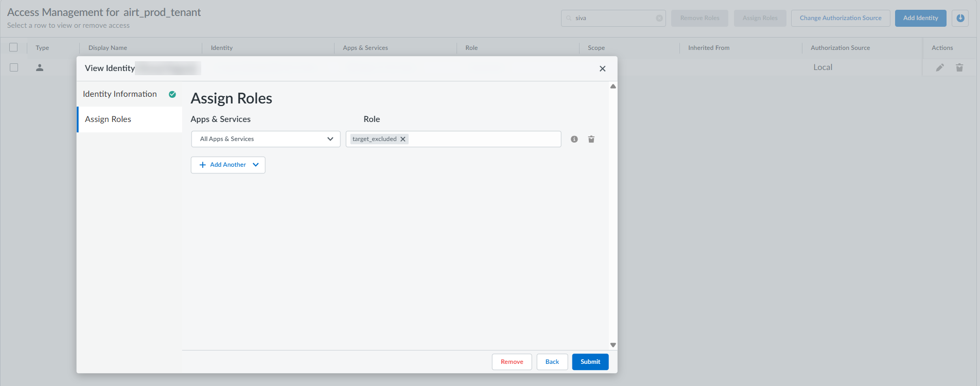Click inside the Role input field
Screen dimensions: 980x386
coord(484,139)
